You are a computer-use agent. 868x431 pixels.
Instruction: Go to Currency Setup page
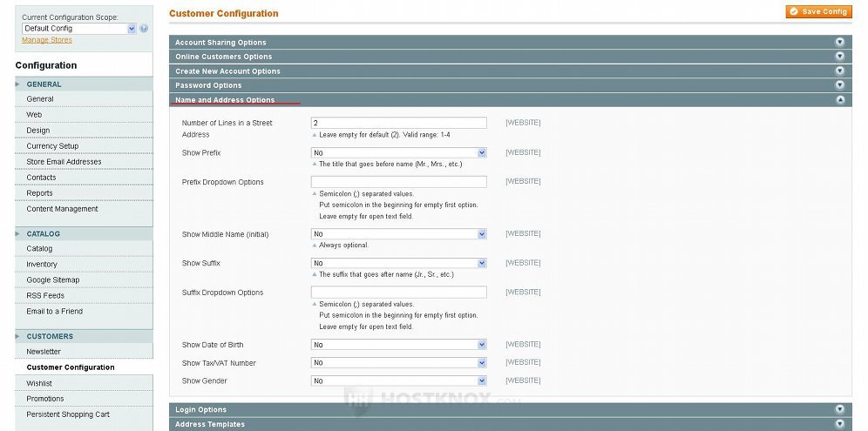[x=52, y=146]
